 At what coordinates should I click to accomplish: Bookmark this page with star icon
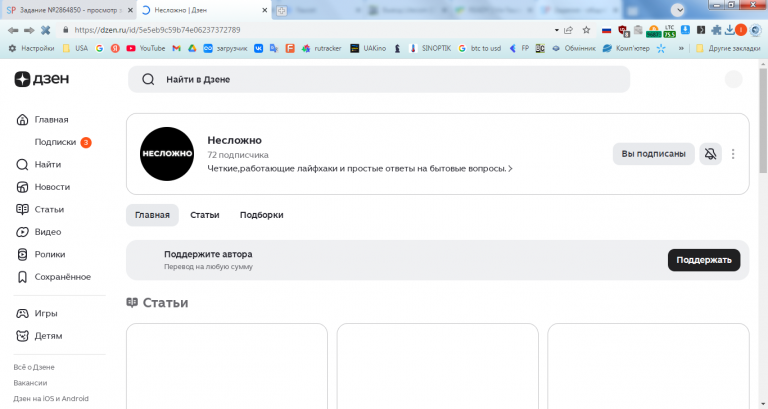(586, 30)
